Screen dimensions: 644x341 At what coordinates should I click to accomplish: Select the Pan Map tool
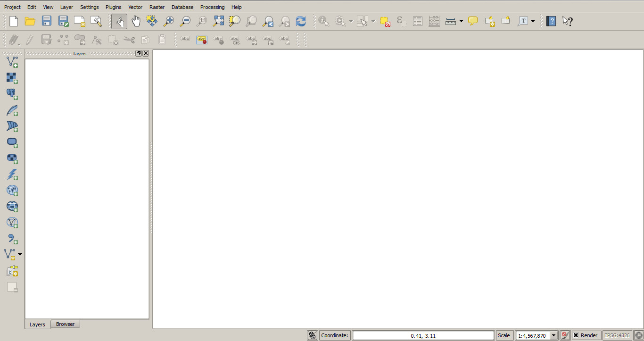tap(136, 21)
